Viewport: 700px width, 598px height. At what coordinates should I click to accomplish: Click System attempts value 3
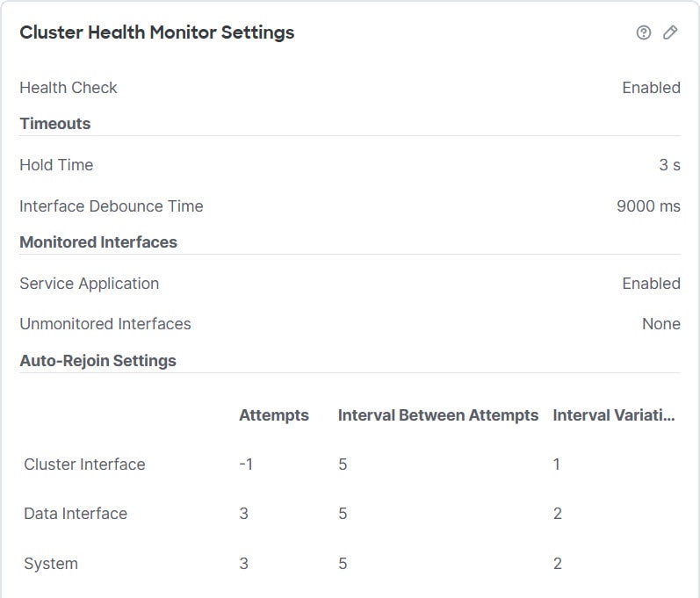[x=244, y=564]
